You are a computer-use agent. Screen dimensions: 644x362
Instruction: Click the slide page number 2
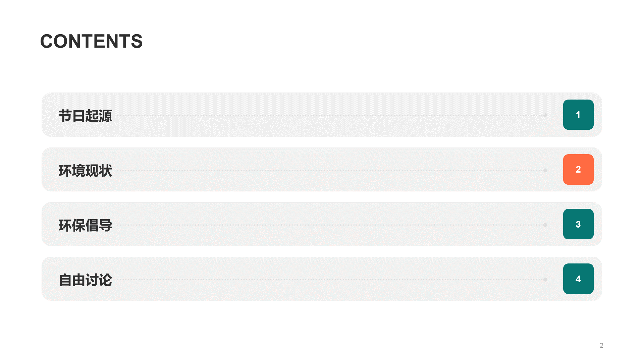[601, 345]
